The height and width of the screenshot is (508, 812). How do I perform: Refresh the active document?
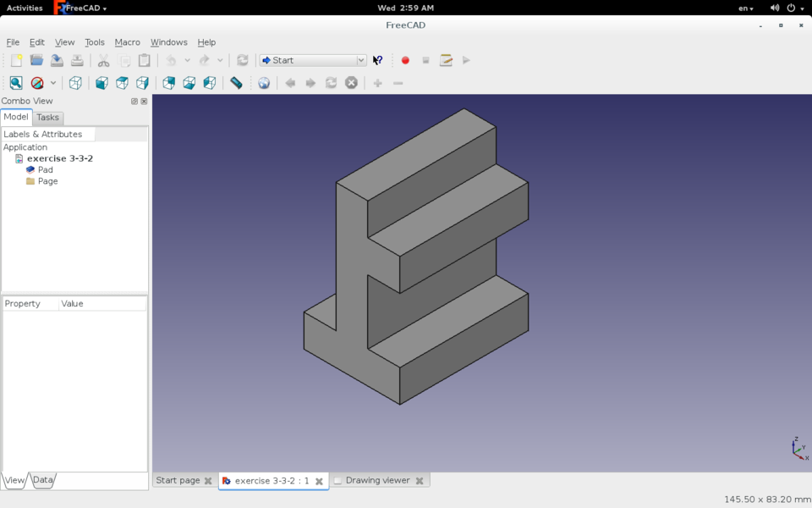click(x=243, y=60)
